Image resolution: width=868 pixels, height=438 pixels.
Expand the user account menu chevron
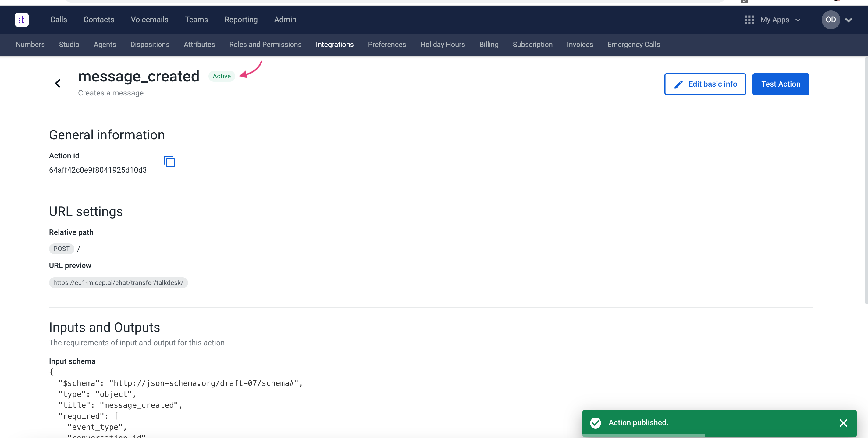tap(848, 20)
